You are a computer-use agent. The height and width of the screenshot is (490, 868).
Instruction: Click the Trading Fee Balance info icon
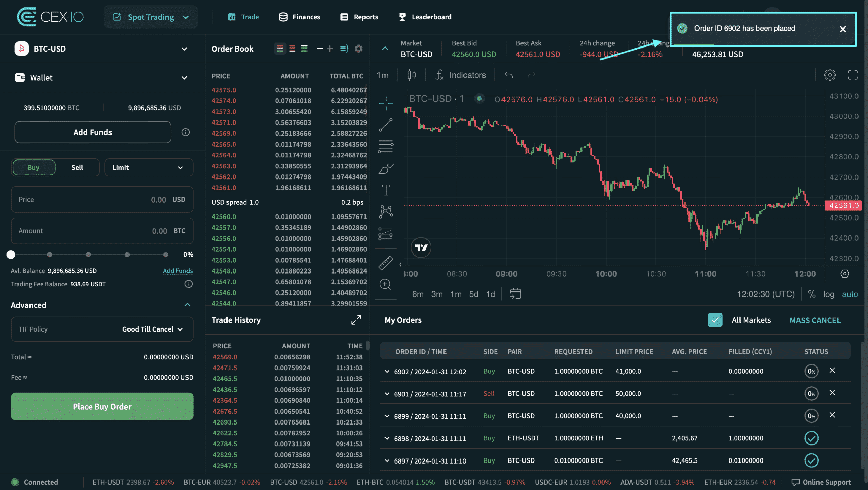tap(189, 284)
